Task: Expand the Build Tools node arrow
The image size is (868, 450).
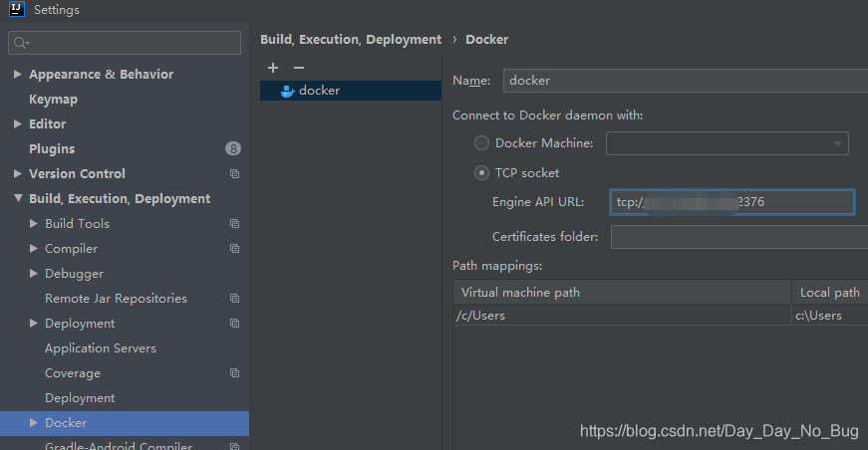Action: [34, 223]
